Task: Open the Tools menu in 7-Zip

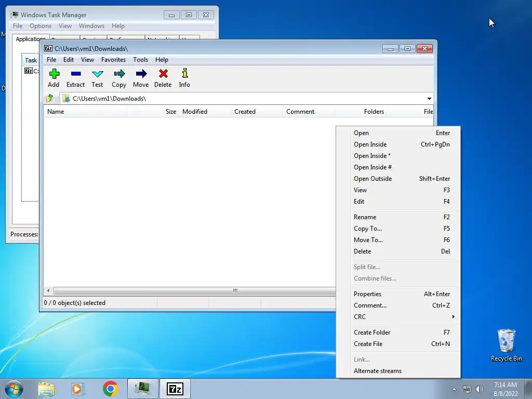Action: (140, 60)
